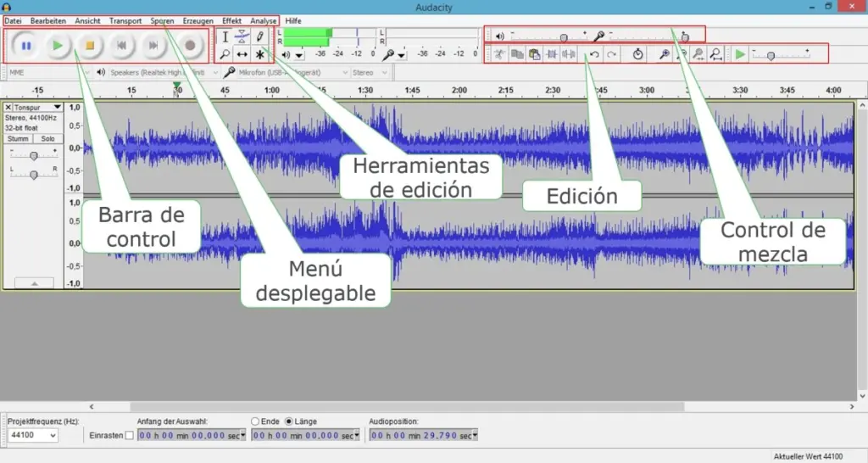Play at speed with small green arrow

pos(740,54)
